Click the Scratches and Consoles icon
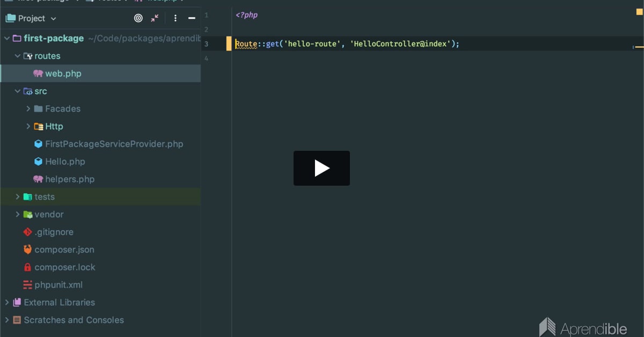 tap(17, 320)
